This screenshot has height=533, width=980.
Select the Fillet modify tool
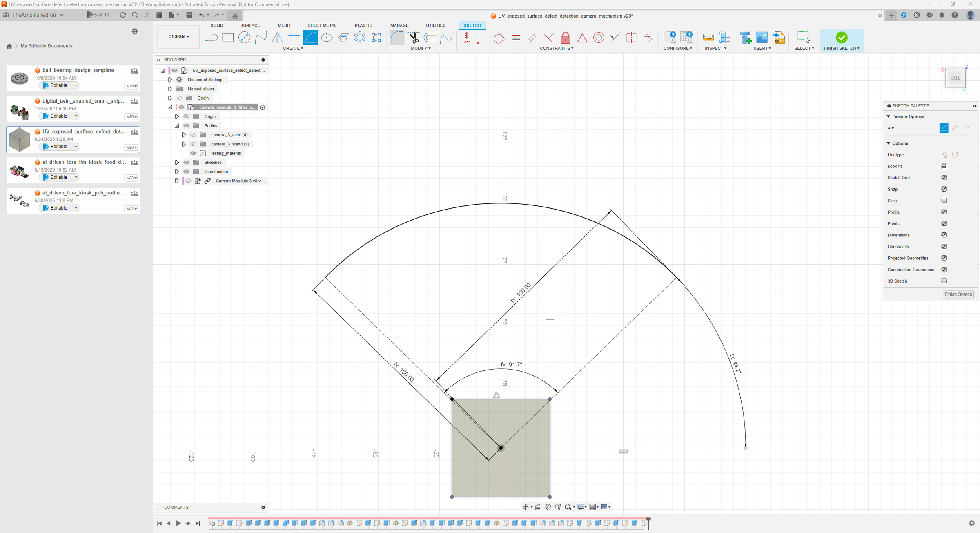click(x=397, y=38)
